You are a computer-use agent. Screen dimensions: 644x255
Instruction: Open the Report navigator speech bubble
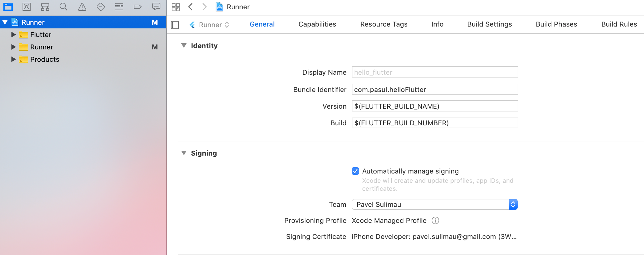pos(156,6)
